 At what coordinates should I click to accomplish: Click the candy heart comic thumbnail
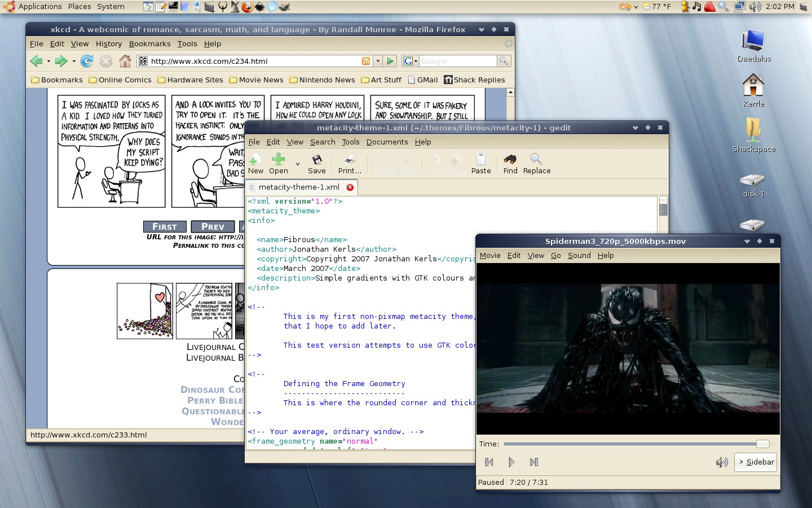pos(145,311)
